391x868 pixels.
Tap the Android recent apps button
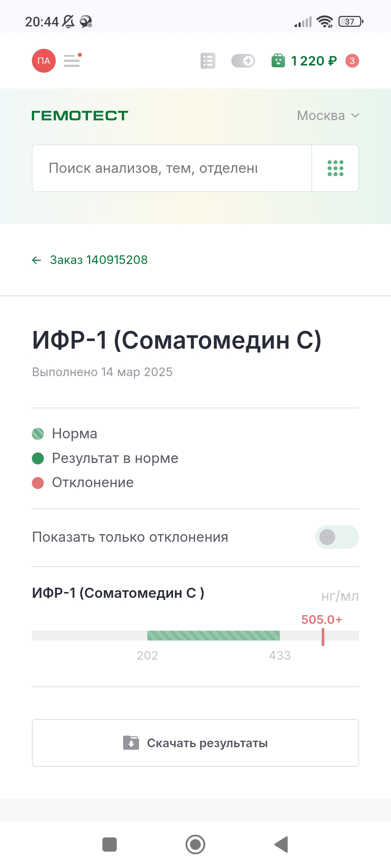[x=110, y=844]
